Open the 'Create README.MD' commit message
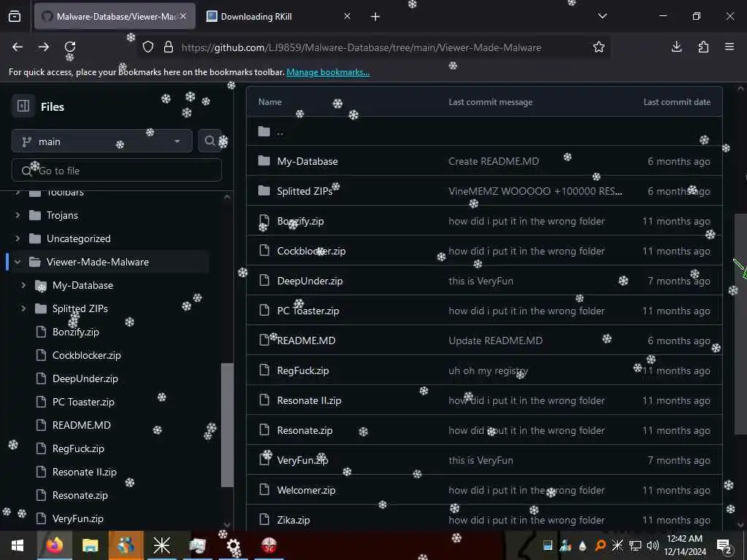The height and width of the screenshot is (560, 747). point(494,161)
